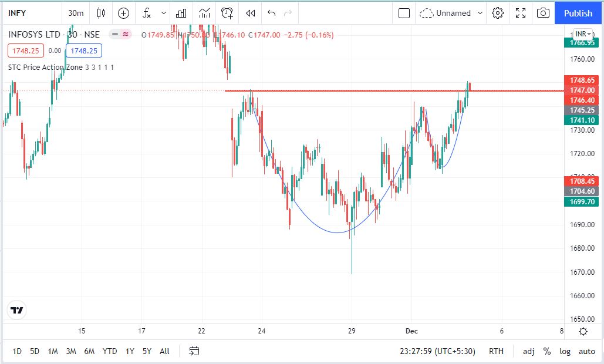This screenshot has width=604, height=364.
Task: Take a chart snapshot with camera icon
Action: click(543, 13)
